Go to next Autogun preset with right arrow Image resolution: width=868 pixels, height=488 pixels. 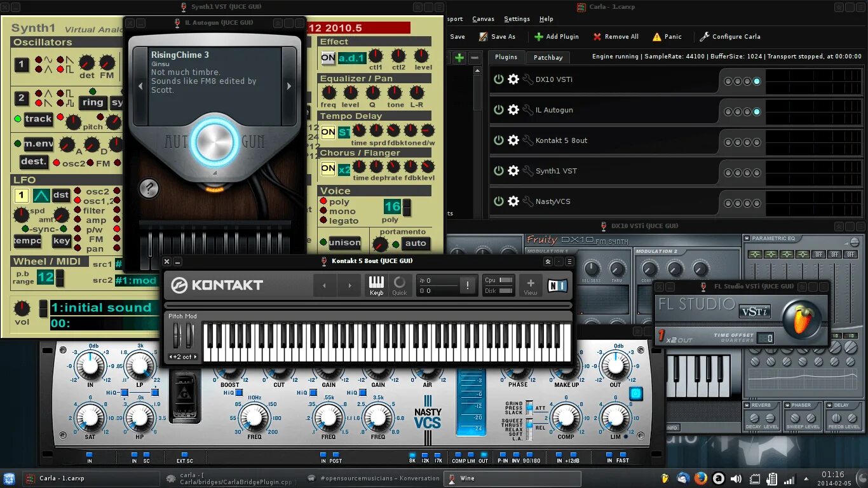click(289, 86)
